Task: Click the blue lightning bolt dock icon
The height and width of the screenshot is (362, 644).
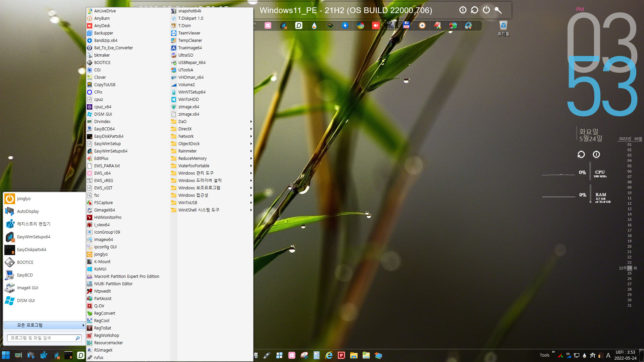Action: (x=345, y=25)
